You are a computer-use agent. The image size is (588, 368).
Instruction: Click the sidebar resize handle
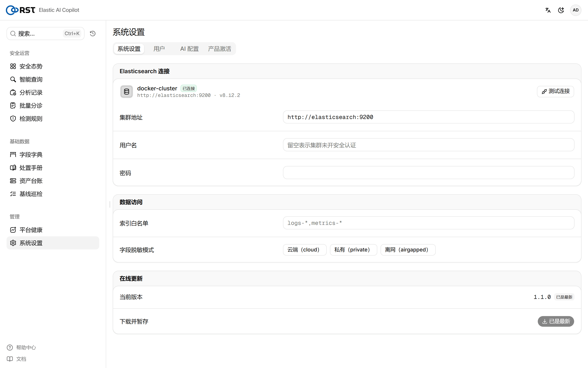click(110, 204)
